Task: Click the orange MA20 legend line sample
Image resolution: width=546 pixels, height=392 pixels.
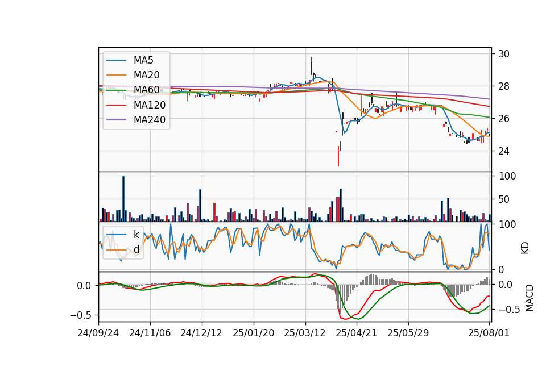Action: pos(116,75)
